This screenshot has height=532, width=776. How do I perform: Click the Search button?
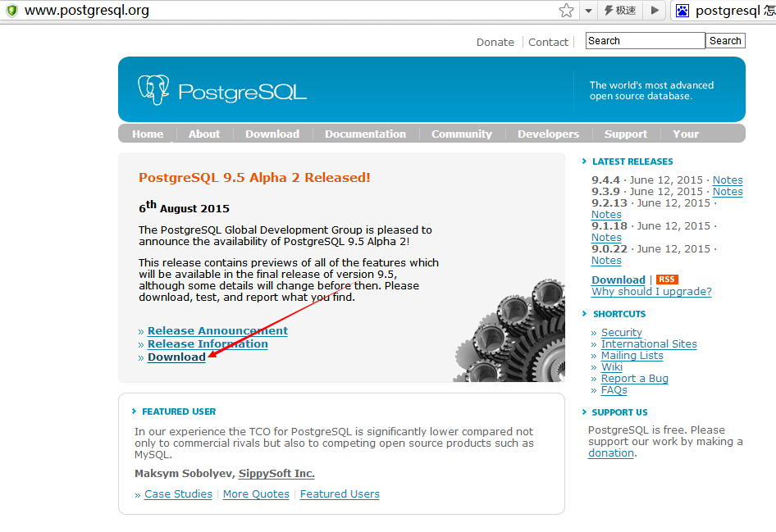(x=725, y=40)
